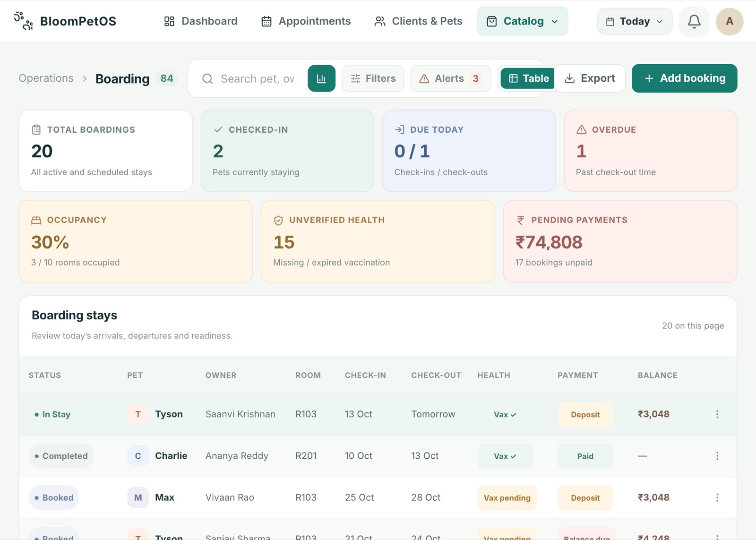
Task: Click the Export button
Action: coord(590,78)
